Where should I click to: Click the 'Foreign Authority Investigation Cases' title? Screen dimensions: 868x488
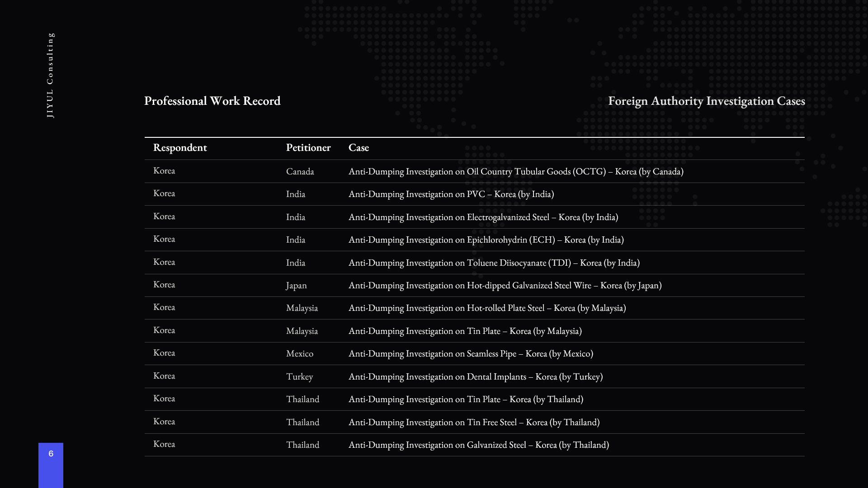coord(706,101)
